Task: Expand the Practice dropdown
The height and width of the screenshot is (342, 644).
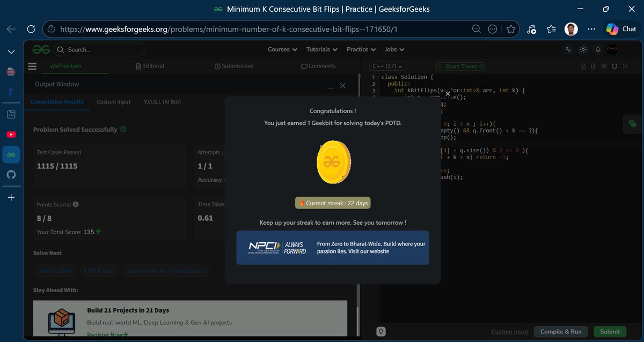Action: click(x=361, y=49)
